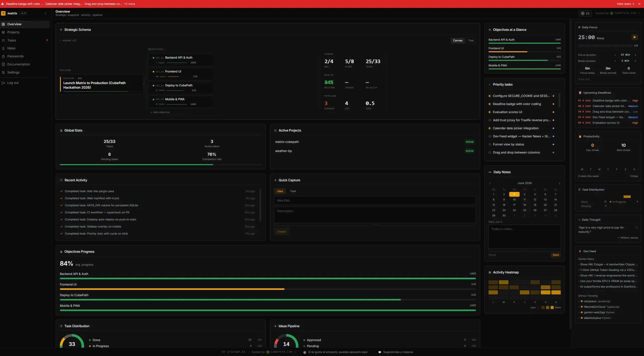
Task: Select the Task tab in Quick Capture
Action: pos(293,191)
